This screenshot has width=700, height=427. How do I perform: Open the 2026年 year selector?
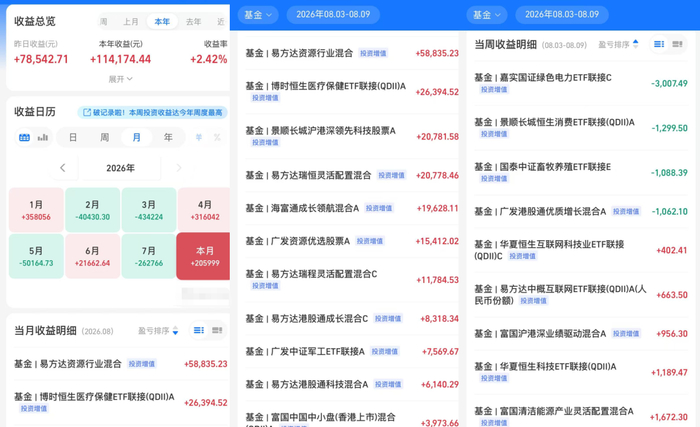click(120, 168)
